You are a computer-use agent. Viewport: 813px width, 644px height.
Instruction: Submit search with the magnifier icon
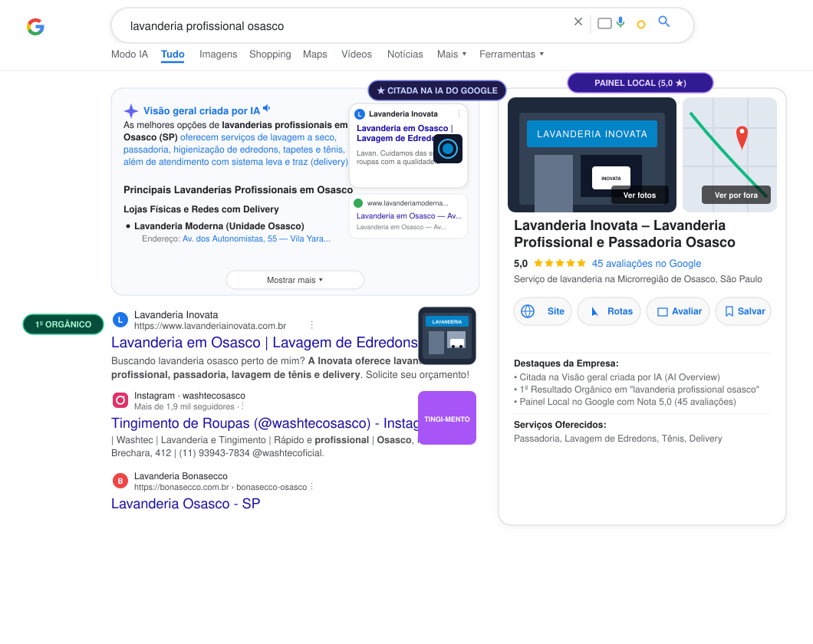pyautogui.click(x=664, y=21)
